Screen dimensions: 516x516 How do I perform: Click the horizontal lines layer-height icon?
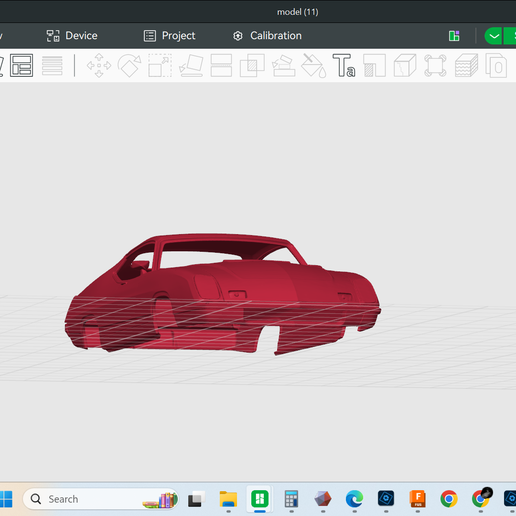point(52,65)
